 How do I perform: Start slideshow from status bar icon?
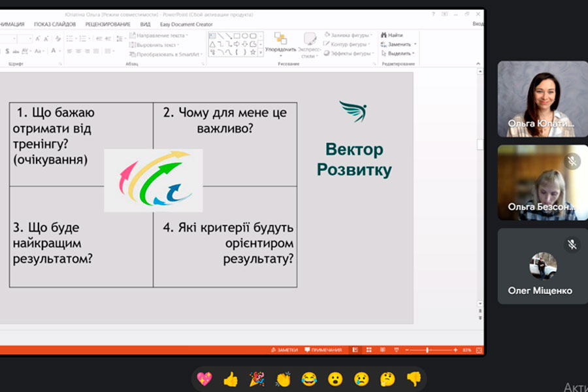[397, 350]
